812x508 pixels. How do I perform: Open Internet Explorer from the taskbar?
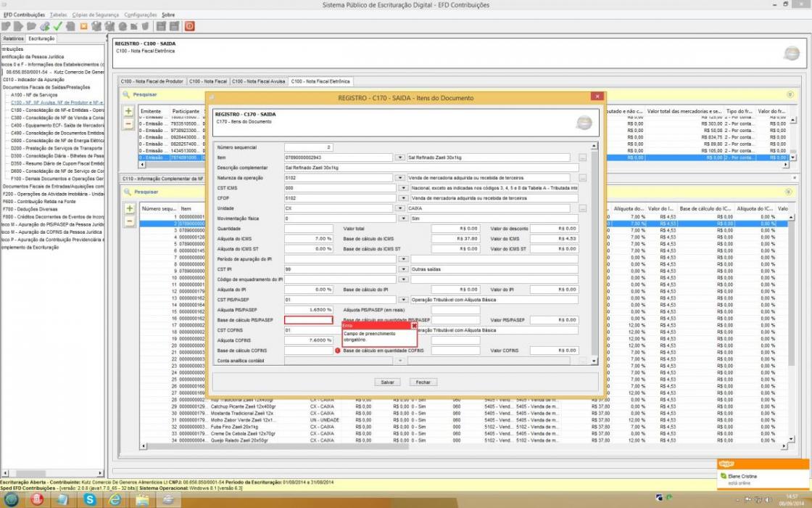[x=115, y=500]
